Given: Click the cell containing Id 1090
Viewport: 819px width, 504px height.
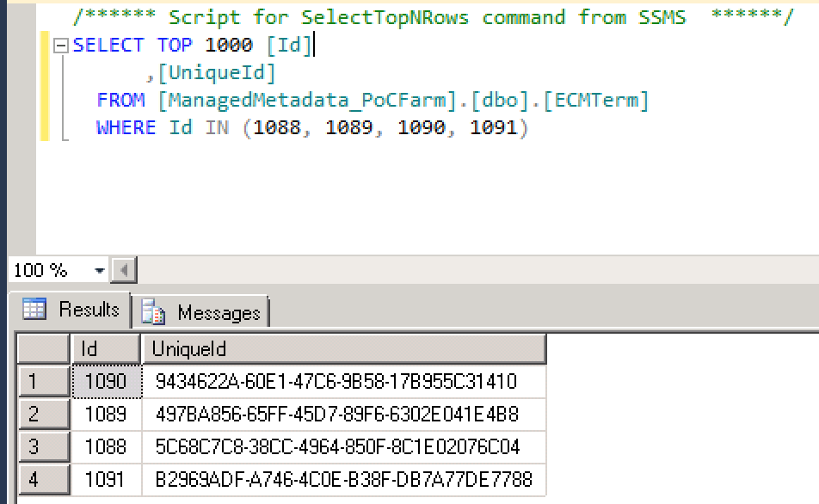Looking at the screenshot, I should point(107,382).
